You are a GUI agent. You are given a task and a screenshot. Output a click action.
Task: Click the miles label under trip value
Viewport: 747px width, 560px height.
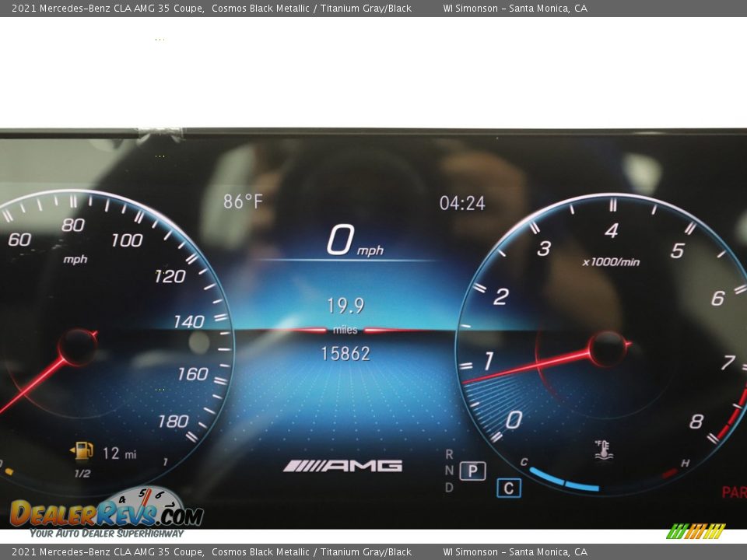(345, 330)
